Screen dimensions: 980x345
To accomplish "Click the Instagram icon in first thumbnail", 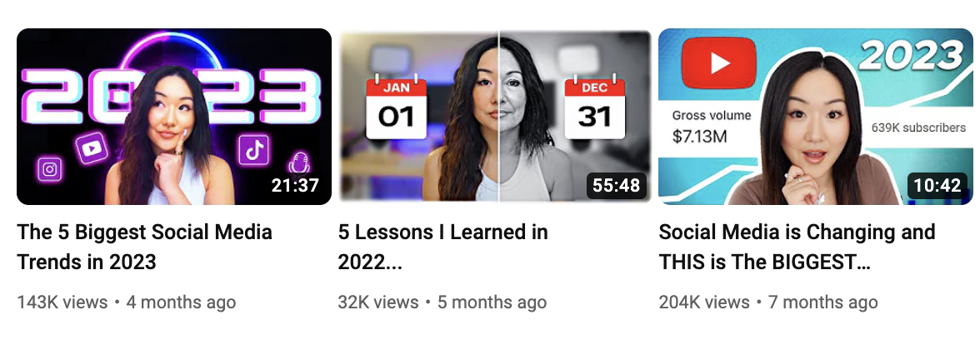I will (49, 168).
